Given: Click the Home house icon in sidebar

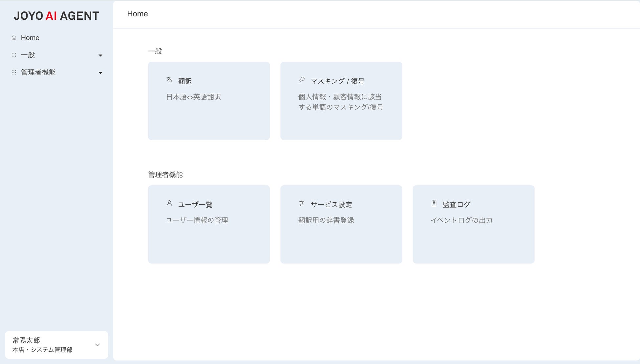Looking at the screenshot, I should 14,38.
